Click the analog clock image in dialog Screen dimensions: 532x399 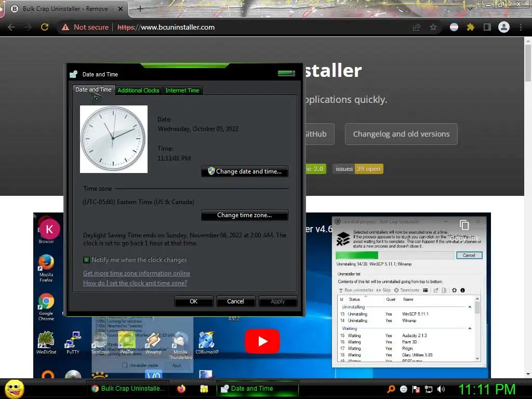click(114, 139)
